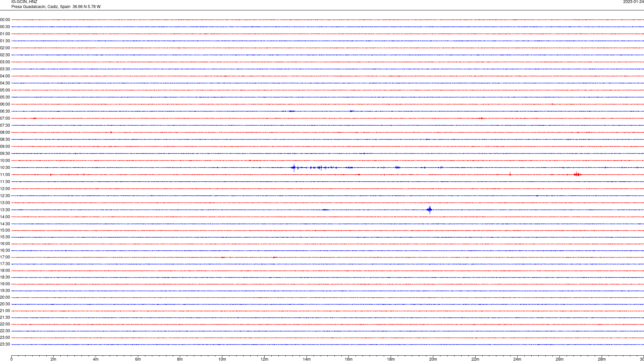
Task: Select the 12:30 trace time label
Action: tap(5, 196)
